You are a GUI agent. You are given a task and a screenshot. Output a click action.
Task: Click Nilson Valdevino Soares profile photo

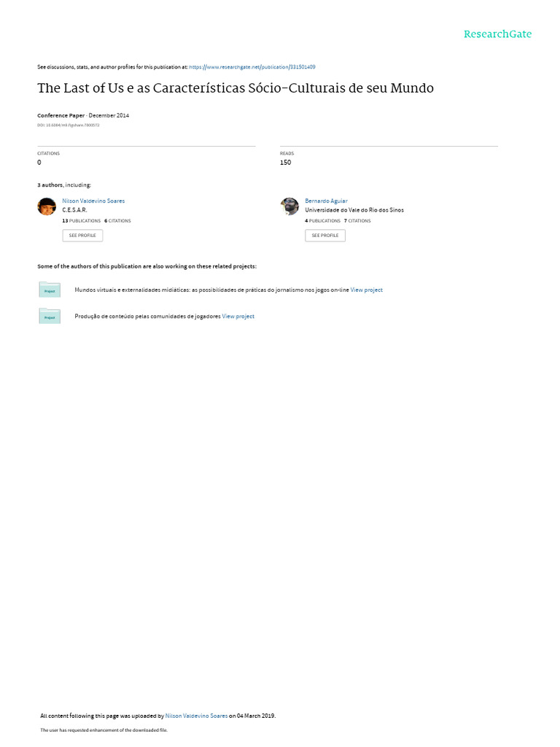[47, 206]
